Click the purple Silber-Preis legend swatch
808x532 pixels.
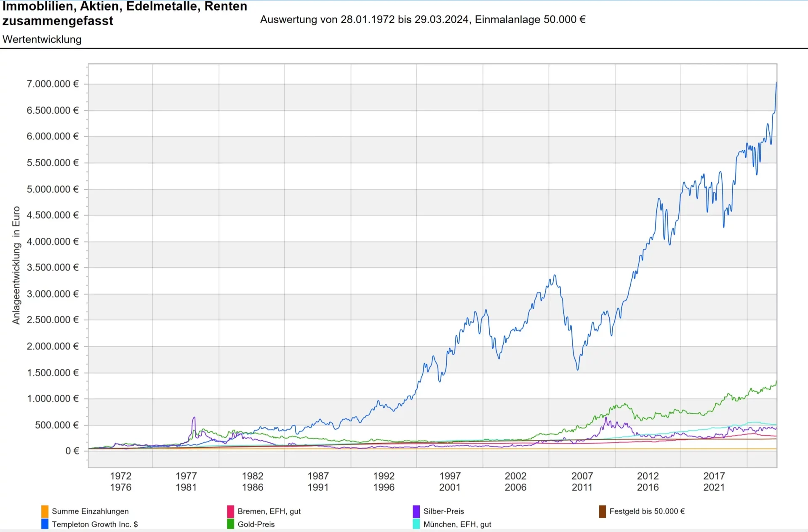point(416,511)
